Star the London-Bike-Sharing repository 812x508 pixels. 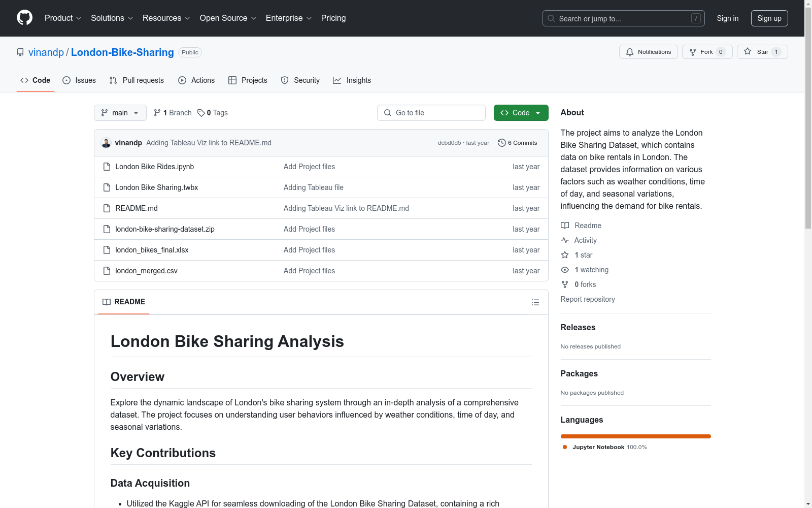click(x=761, y=51)
